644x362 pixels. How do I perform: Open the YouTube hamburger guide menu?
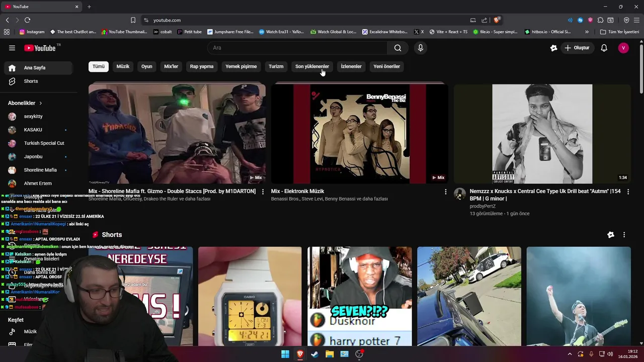coord(12,48)
